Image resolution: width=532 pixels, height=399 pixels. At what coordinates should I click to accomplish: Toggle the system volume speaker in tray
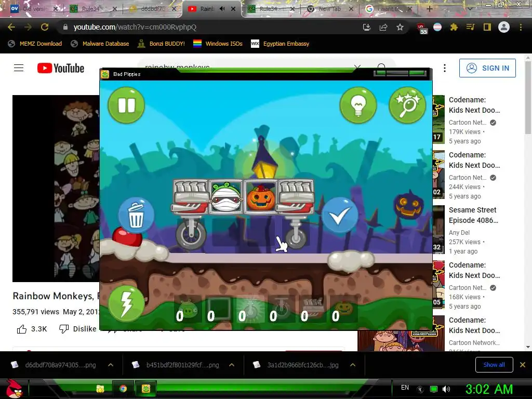coord(446,389)
